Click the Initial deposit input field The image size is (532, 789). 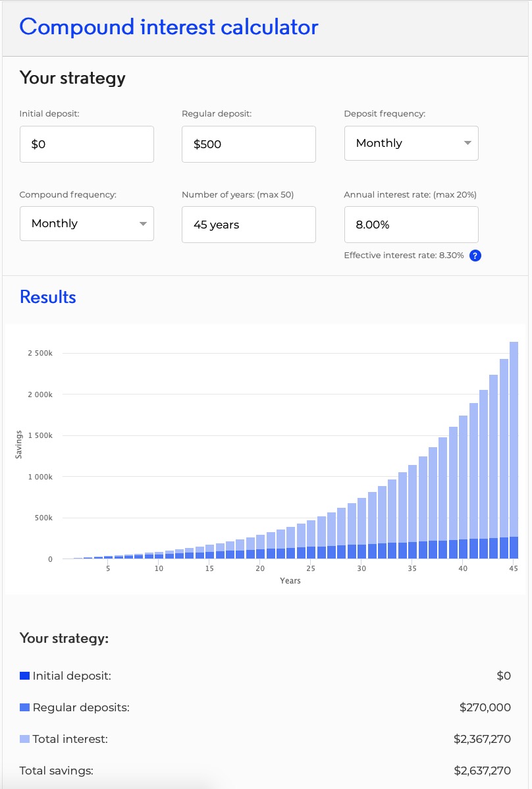pos(86,144)
